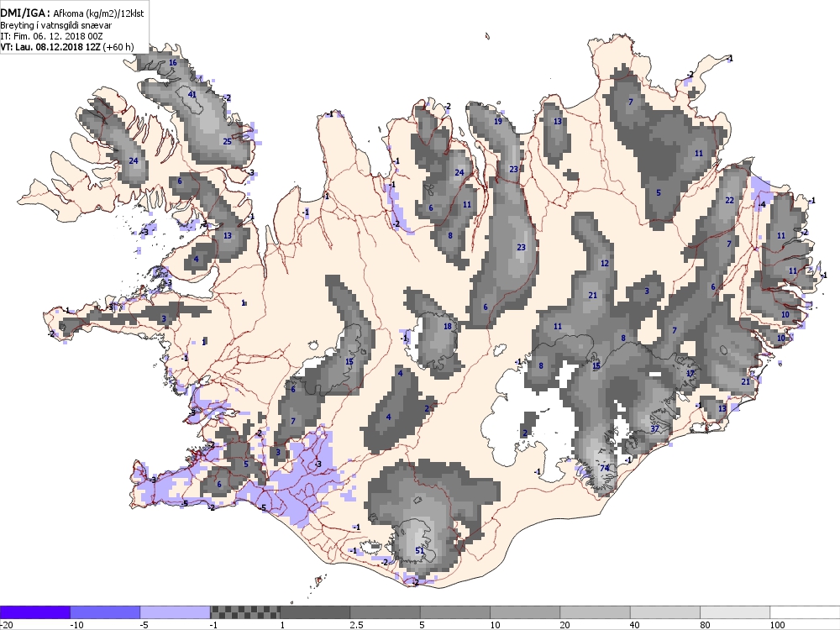Click the dark violet -20 to -10 legend swatch

point(34,612)
